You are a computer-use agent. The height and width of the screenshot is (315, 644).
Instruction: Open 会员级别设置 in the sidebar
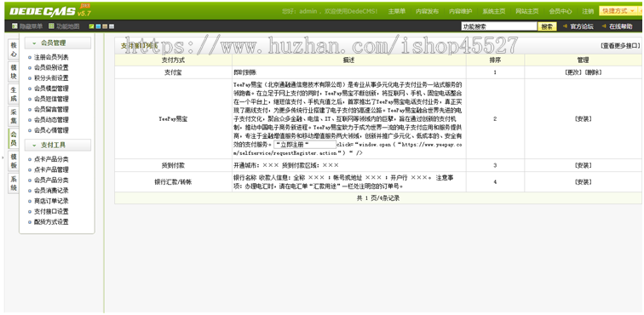(51, 67)
